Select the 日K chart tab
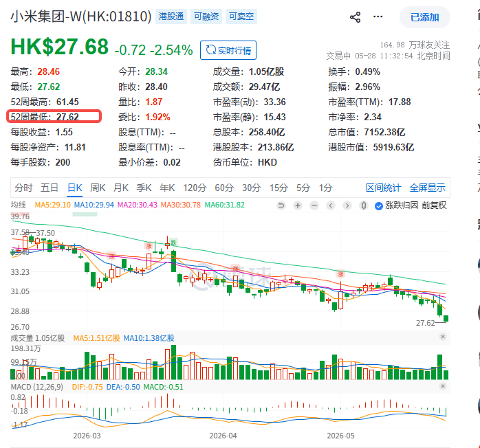The height and width of the screenshot is (448, 480). [75, 188]
